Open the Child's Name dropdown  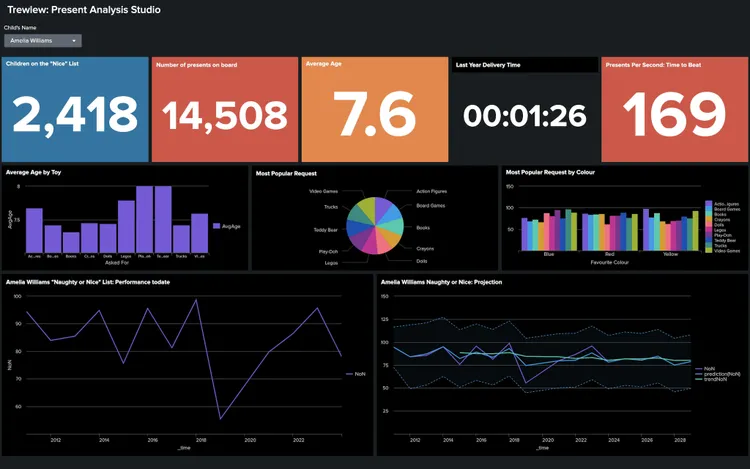[x=43, y=41]
